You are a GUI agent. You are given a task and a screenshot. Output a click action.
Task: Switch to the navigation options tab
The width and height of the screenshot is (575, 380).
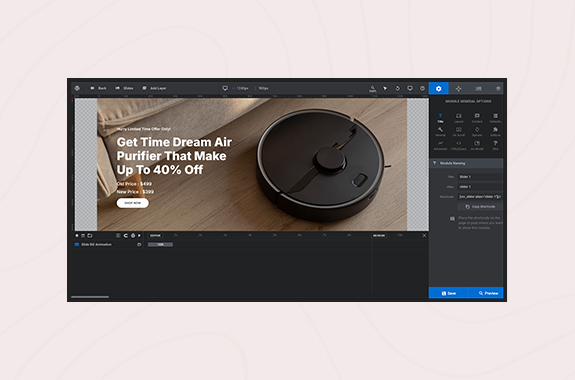tap(458, 88)
